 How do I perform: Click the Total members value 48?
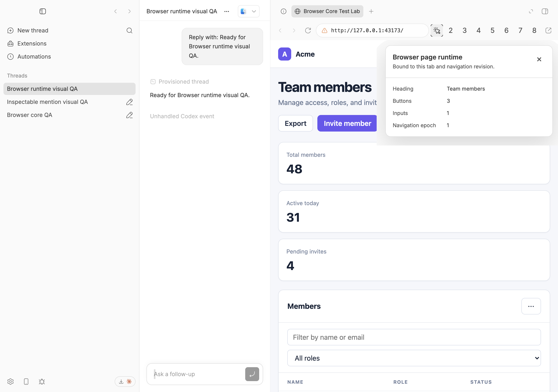coord(294,169)
